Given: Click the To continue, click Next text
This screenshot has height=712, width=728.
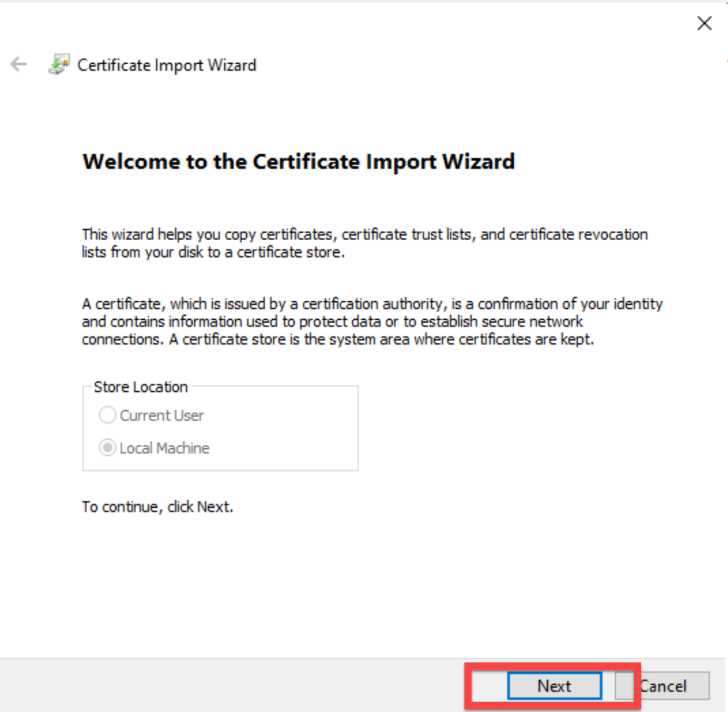Looking at the screenshot, I should pyautogui.click(x=157, y=507).
